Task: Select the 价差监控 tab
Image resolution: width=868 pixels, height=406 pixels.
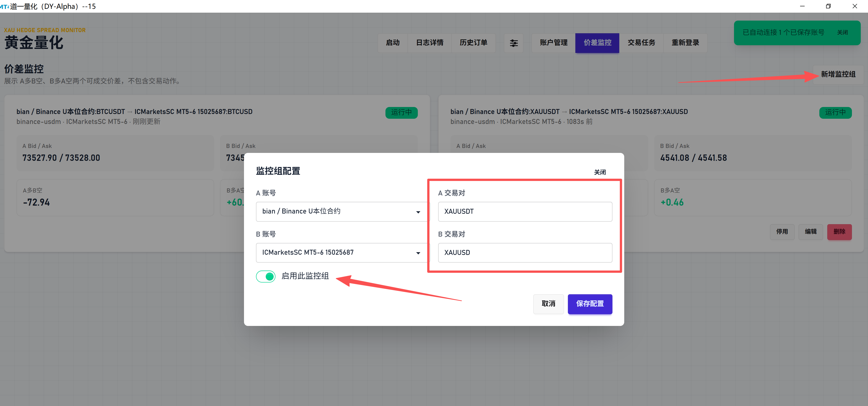Action: 597,43
